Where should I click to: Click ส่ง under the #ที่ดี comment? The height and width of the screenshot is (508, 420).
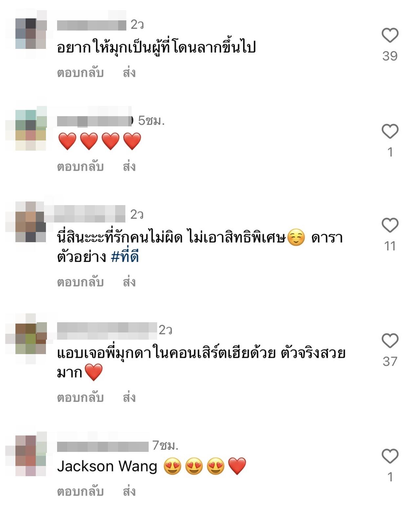(129, 282)
